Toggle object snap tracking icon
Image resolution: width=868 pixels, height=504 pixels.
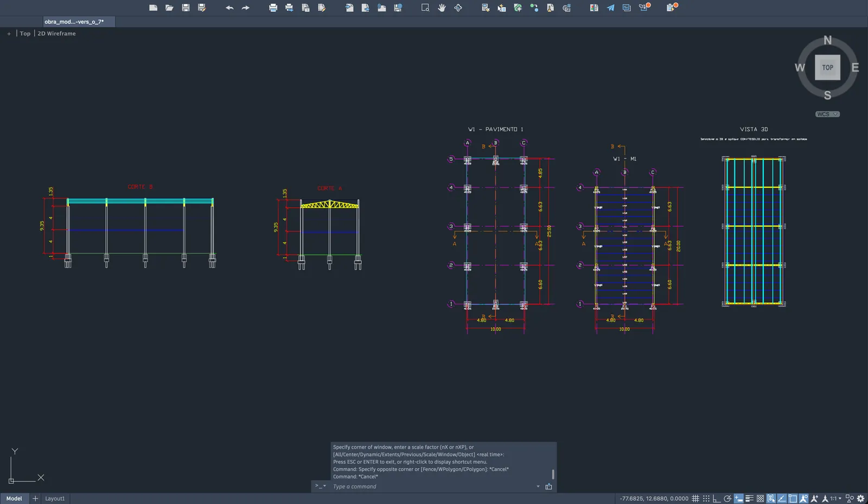click(x=782, y=499)
